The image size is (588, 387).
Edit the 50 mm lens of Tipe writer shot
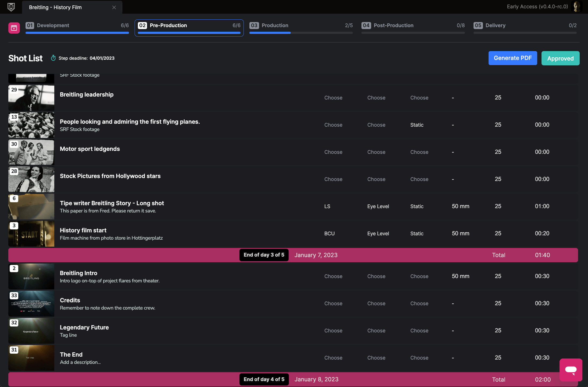460,206
